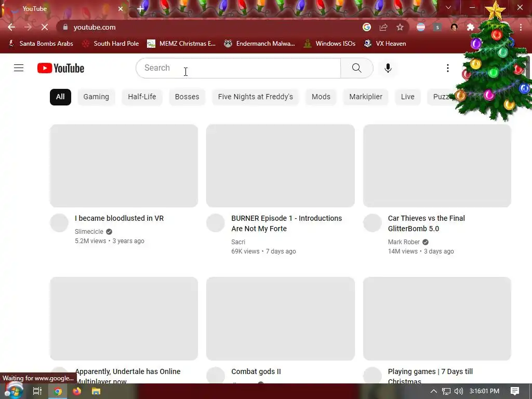This screenshot has width=532, height=399.
Task: Close the YouTube tab
Action: tap(121, 9)
